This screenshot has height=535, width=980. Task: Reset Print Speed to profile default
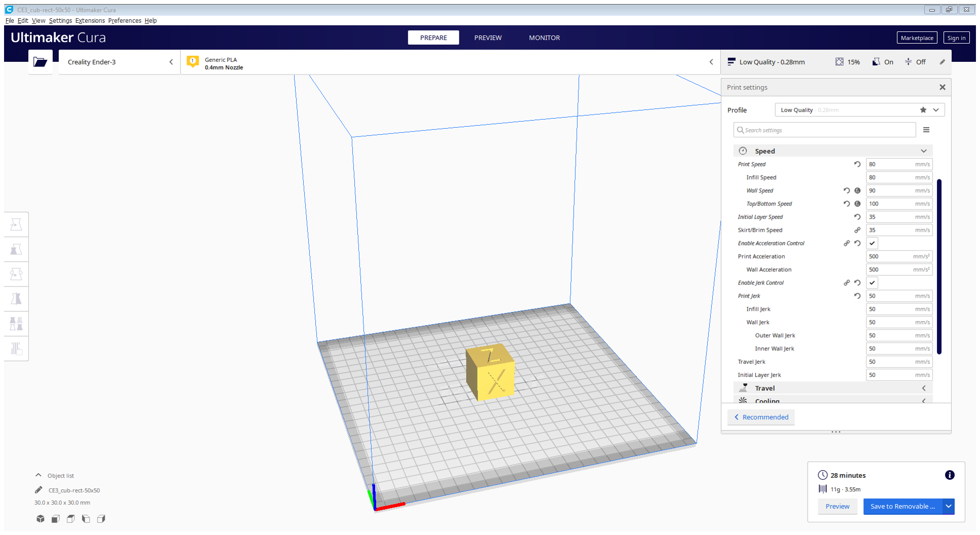(857, 164)
